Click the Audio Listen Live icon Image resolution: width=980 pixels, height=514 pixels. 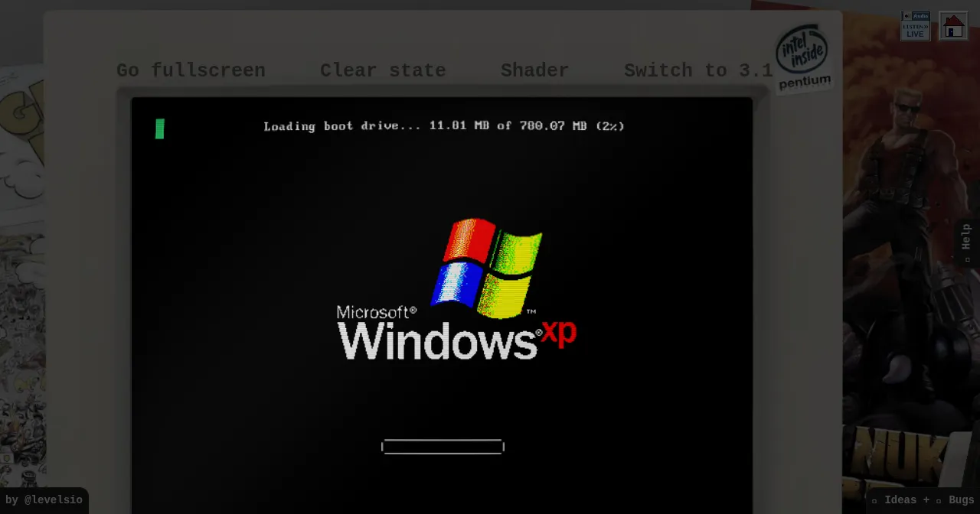916,26
